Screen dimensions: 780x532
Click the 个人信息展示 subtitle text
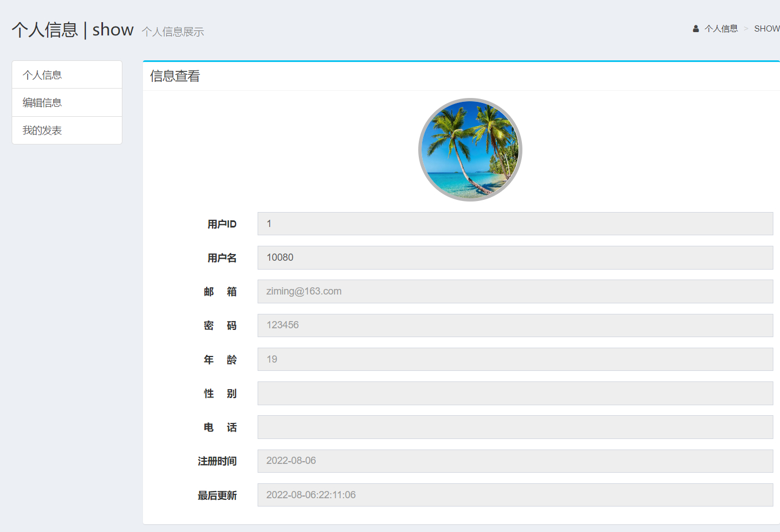pyautogui.click(x=173, y=32)
